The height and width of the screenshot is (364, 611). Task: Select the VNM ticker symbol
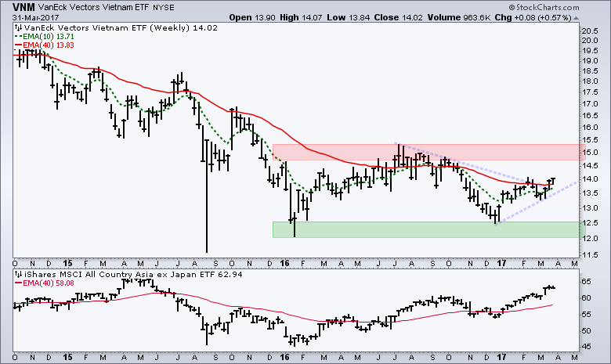(23, 7)
